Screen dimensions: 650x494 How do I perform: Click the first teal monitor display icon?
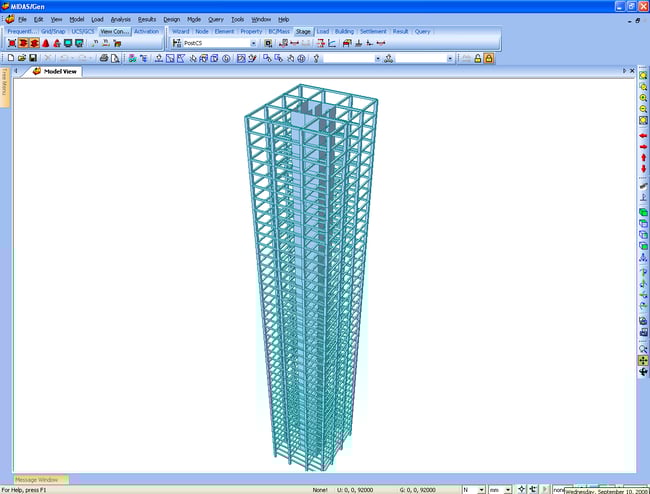68,43
